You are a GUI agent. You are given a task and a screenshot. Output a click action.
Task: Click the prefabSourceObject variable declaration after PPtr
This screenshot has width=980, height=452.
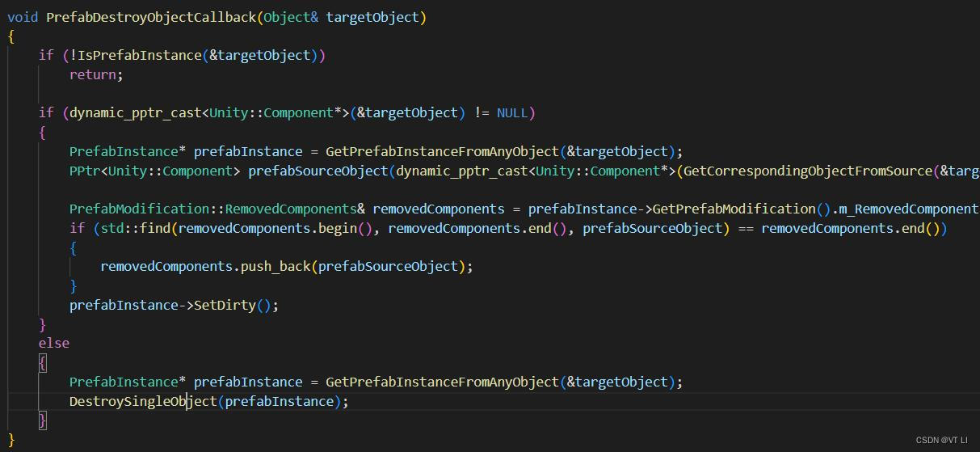pos(318,171)
